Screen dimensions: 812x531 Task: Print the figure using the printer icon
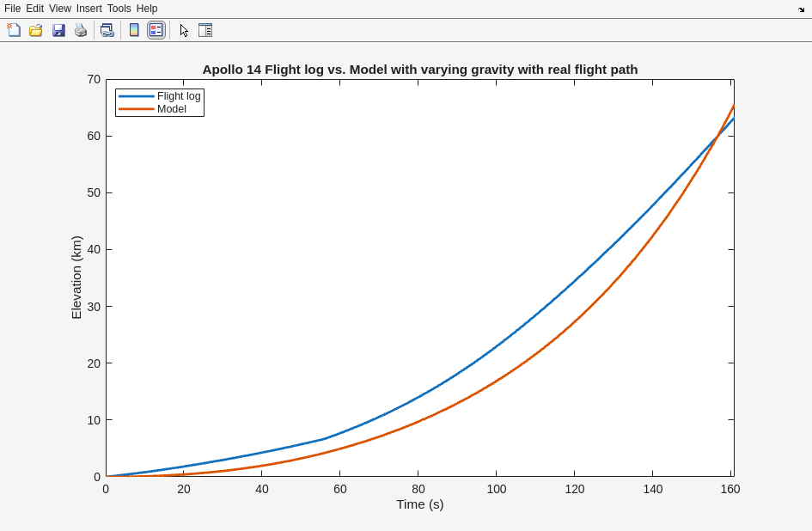point(81,30)
